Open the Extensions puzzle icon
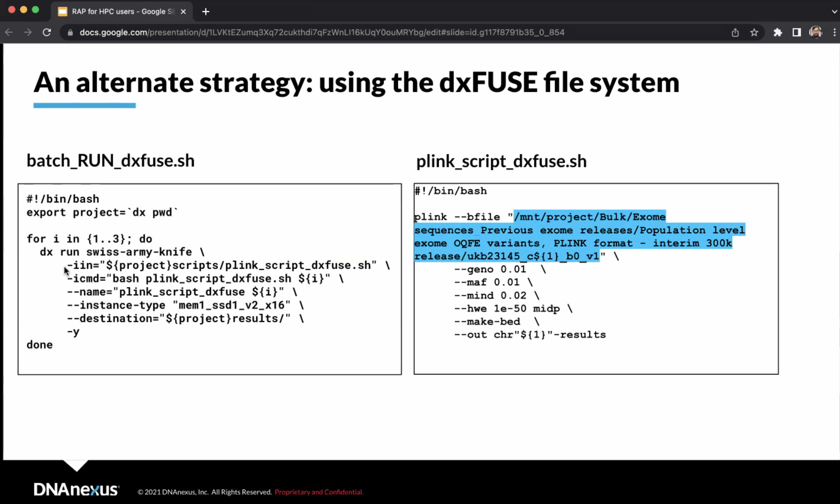This screenshot has height=504, width=840. (x=778, y=33)
